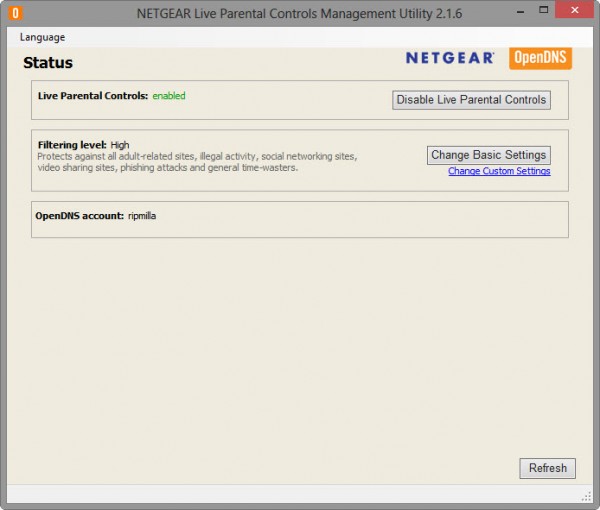Click the NETGEAR logo
This screenshot has width=600, height=510.
pos(450,58)
